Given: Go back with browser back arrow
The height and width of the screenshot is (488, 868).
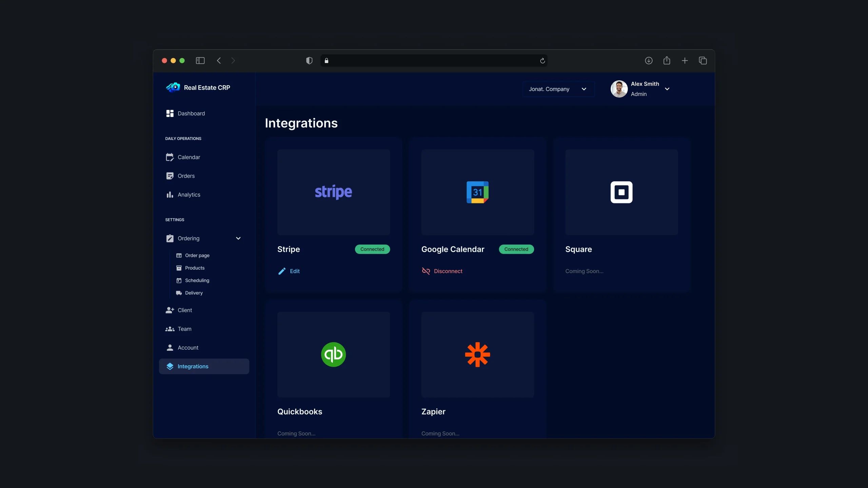Looking at the screenshot, I should [219, 61].
